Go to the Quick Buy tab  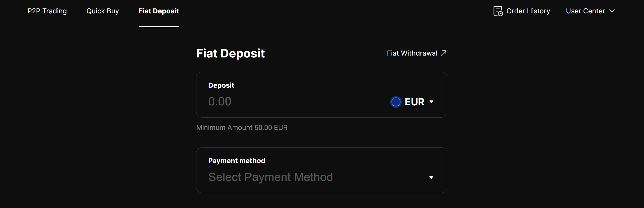click(x=103, y=11)
